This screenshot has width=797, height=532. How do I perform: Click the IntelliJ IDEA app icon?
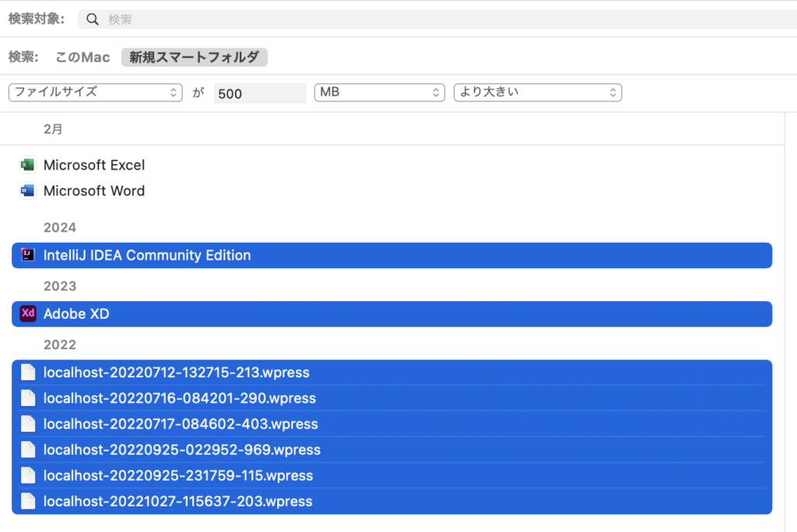point(27,254)
